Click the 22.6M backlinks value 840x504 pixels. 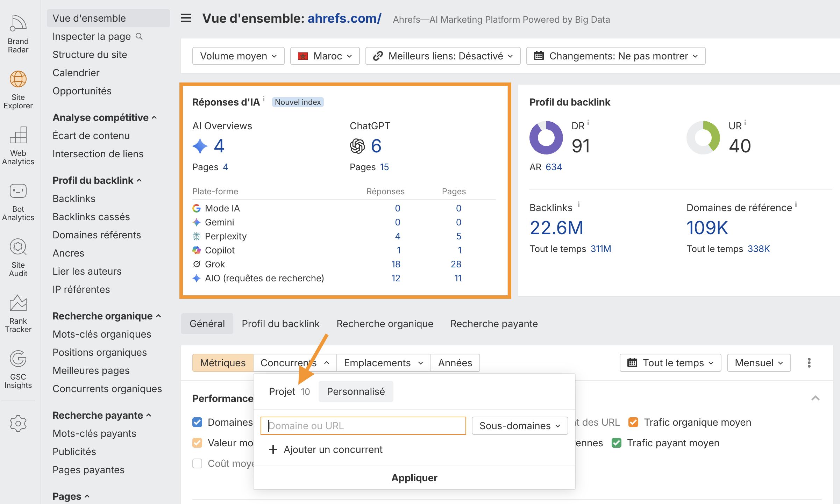tap(556, 228)
